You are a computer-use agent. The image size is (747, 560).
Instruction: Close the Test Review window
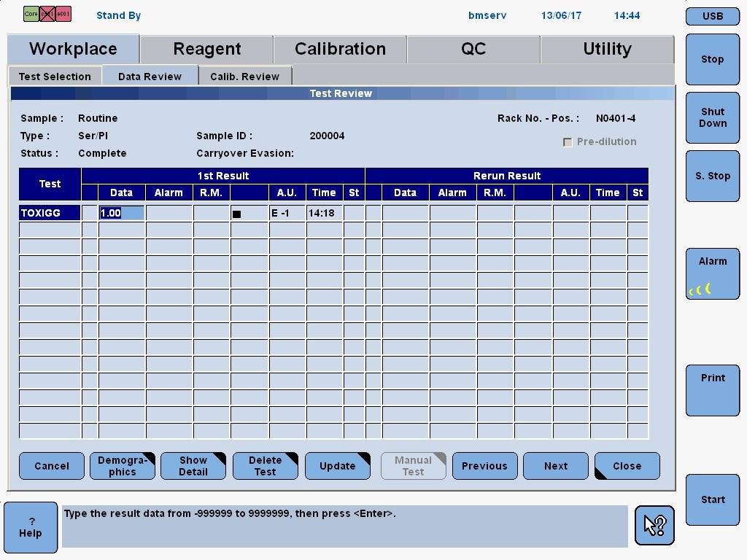click(x=627, y=466)
